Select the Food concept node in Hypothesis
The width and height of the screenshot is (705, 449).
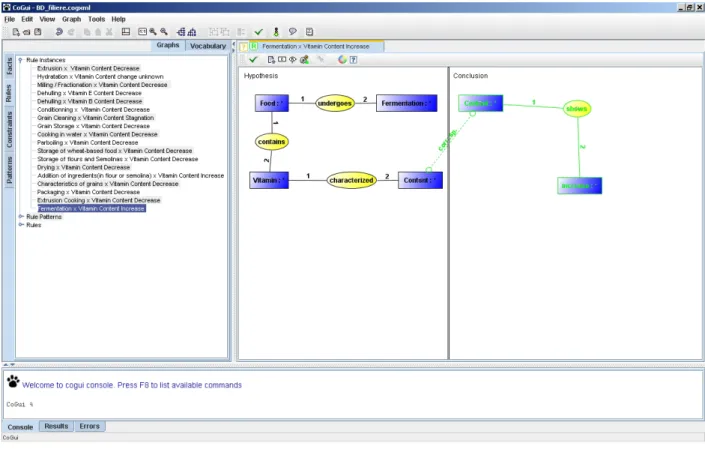click(272, 103)
